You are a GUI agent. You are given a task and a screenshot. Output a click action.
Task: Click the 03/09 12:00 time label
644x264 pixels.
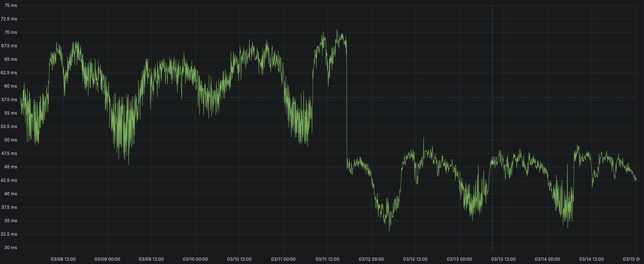[151, 259]
